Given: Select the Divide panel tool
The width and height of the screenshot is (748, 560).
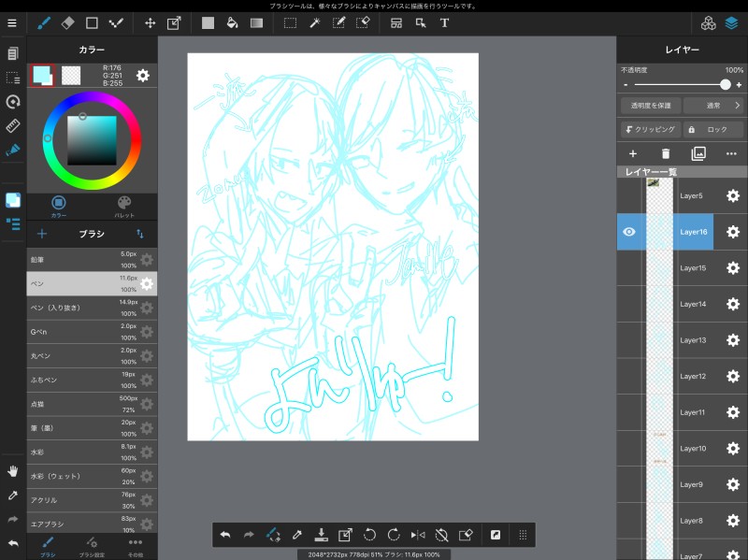Looking at the screenshot, I should click(x=396, y=22).
